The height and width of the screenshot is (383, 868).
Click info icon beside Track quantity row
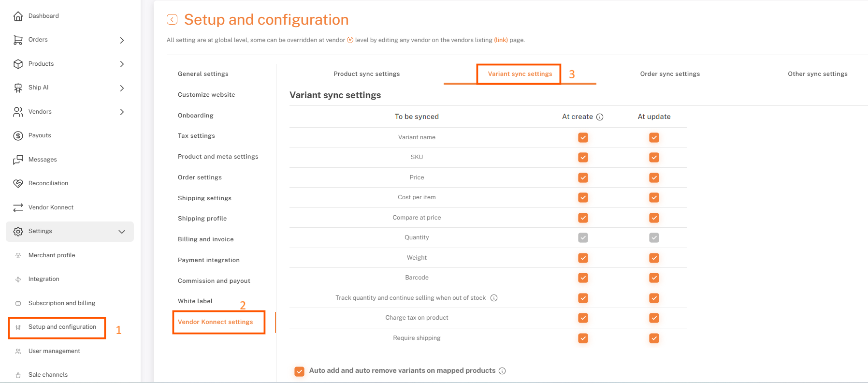coord(494,298)
